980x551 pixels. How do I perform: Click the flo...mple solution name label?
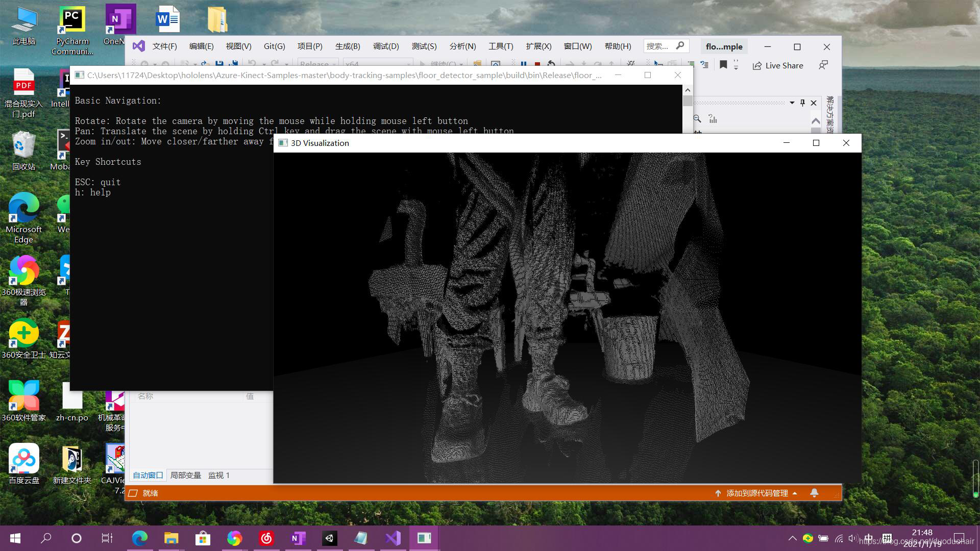pos(724,46)
